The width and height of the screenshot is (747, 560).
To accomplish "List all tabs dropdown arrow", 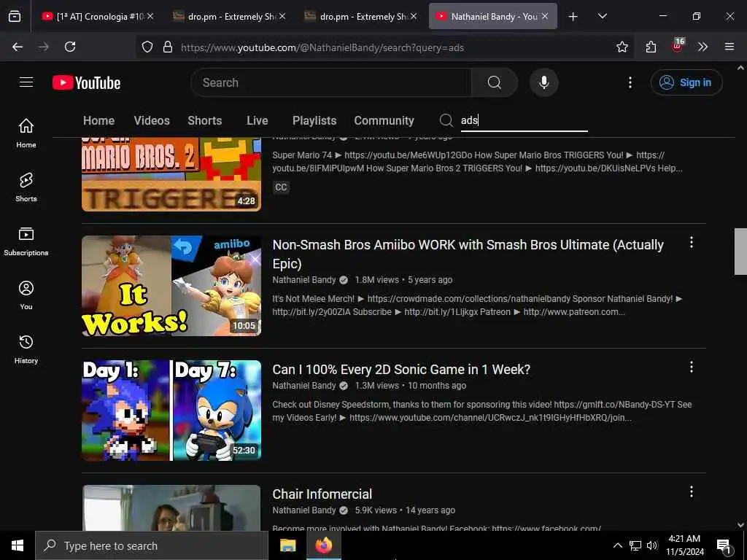I will (603, 16).
